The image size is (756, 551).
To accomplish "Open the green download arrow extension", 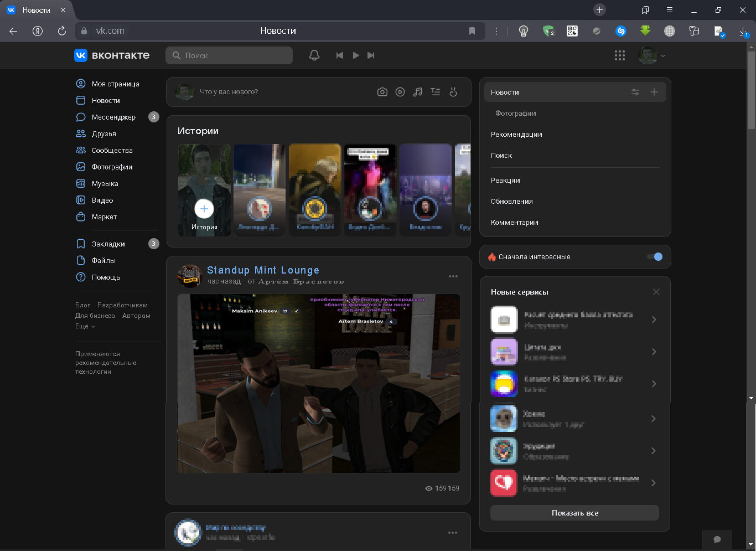I will [x=645, y=30].
